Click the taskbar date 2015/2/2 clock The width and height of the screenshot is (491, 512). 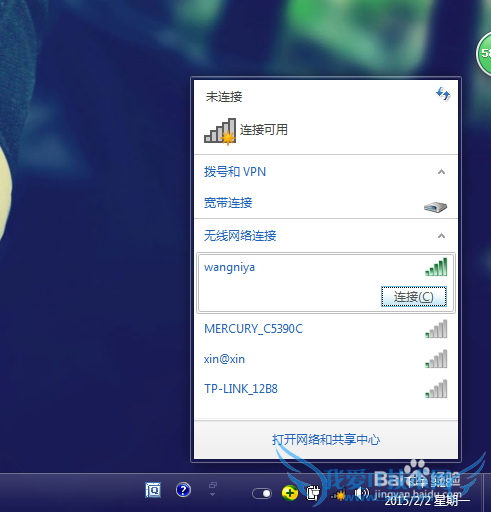coord(427,500)
